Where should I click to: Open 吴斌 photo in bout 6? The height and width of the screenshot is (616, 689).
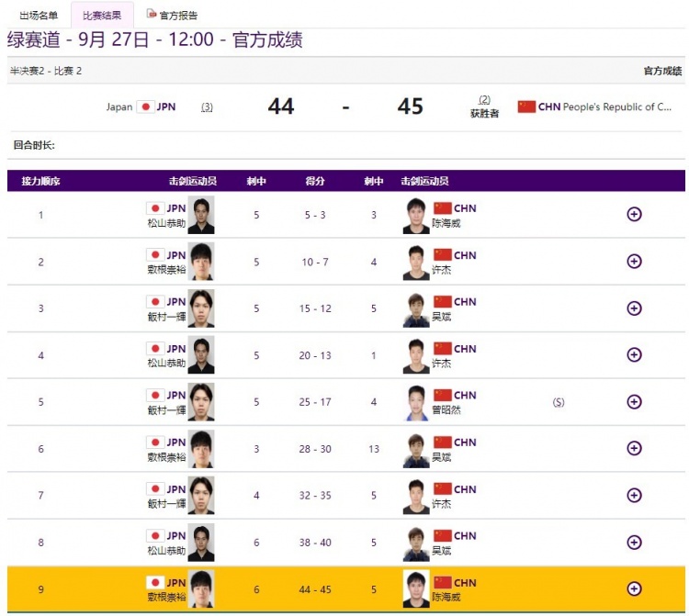point(415,450)
